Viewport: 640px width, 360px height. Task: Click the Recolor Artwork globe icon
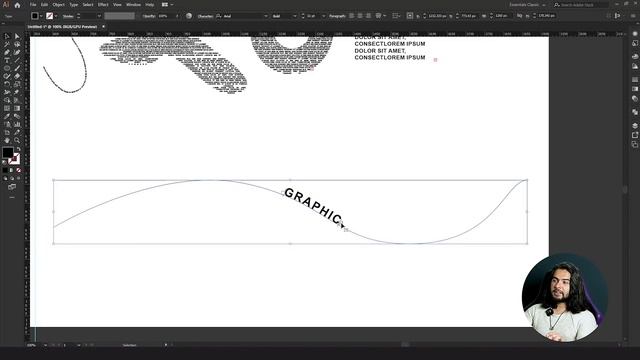189,16
